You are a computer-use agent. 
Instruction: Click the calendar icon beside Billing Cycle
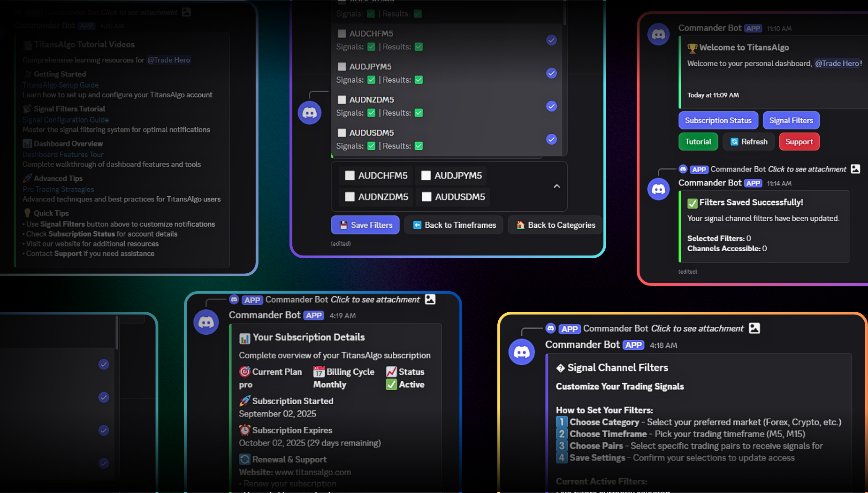(318, 372)
